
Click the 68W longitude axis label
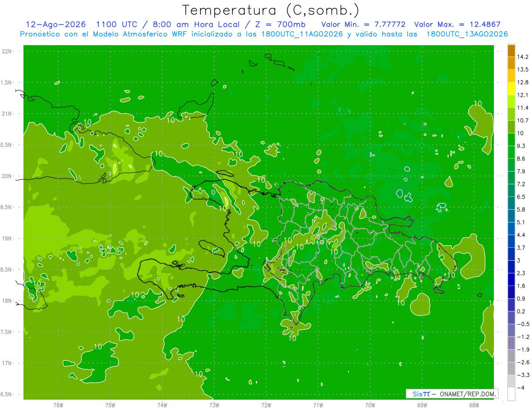click(x=473, y=405)
